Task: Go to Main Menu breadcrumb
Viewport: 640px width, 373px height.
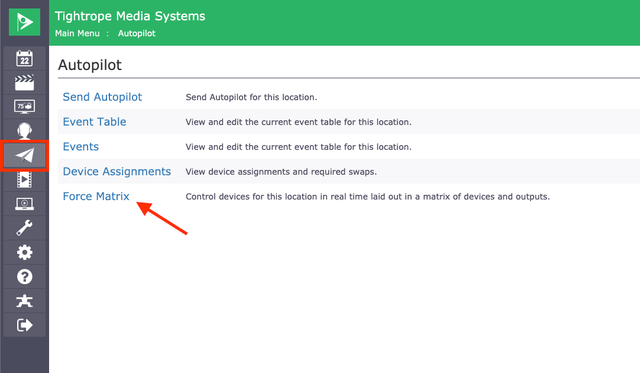Action: [77, 33]
